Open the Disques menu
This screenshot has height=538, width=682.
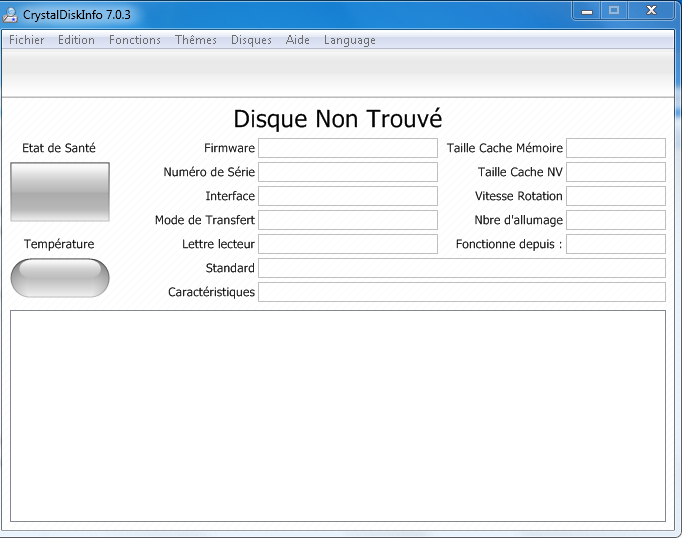coord(251,40)
